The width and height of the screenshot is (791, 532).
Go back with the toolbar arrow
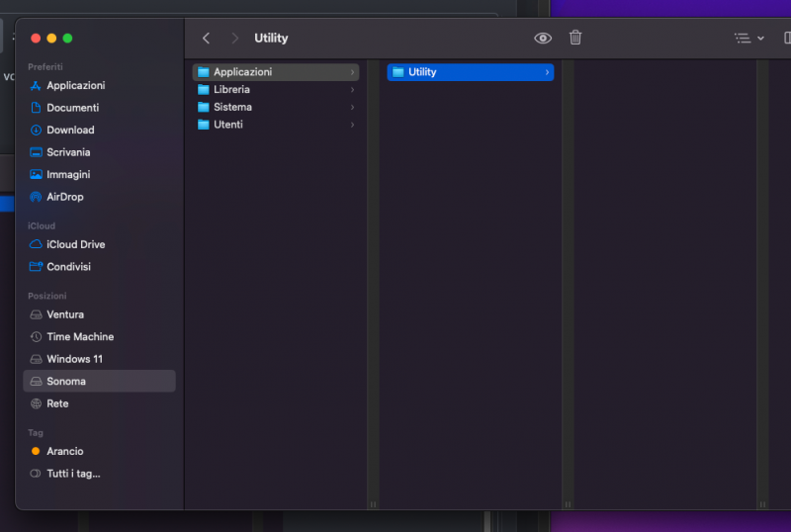pos(206,39)
